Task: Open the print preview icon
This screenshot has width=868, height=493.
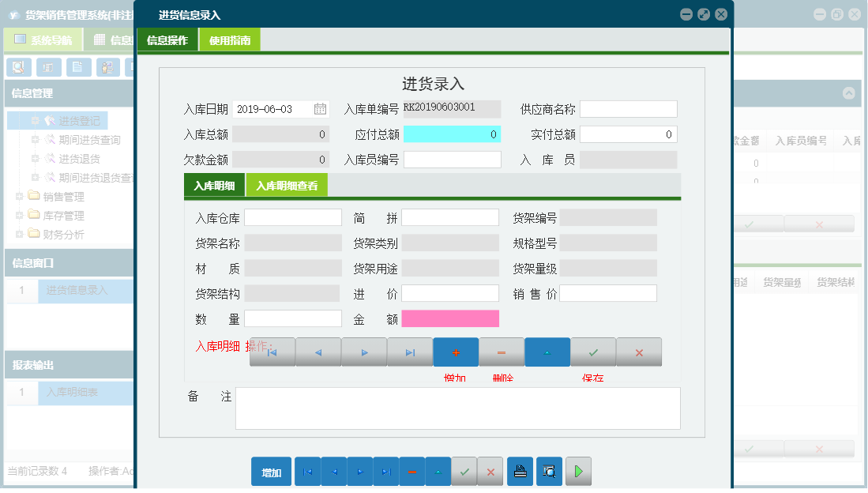Action: 548,471
